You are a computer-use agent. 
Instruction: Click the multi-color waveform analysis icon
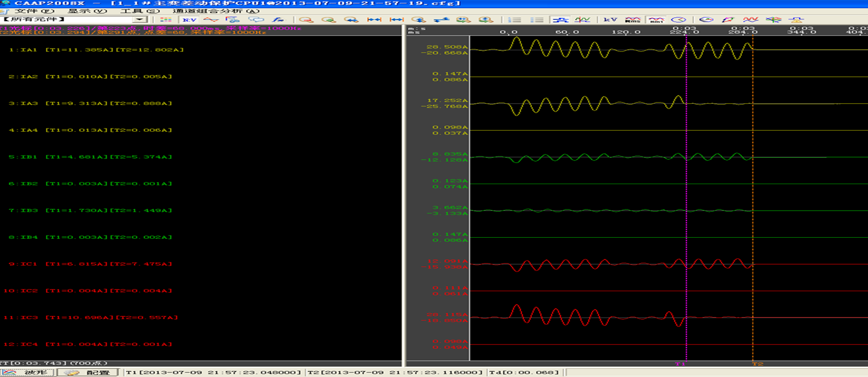click(751, 19)
